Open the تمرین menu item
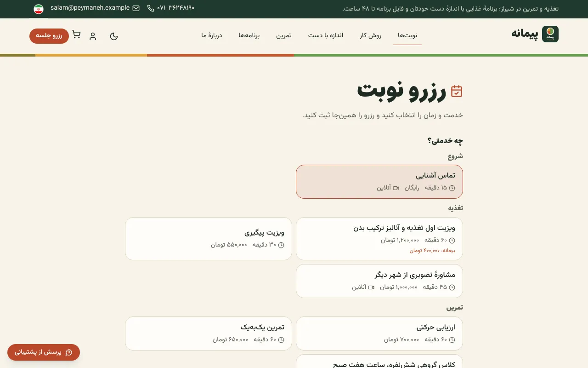 [283, 35]
